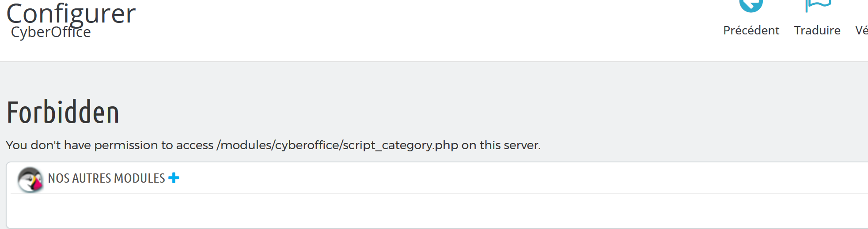Open the Traduire text link
This screenshot has height=229, width=868.
(x=817, y=30)
